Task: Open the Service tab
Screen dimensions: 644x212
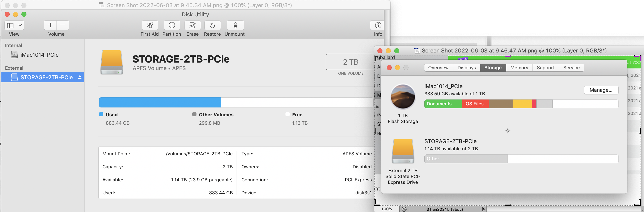Action: coord(571,68)
